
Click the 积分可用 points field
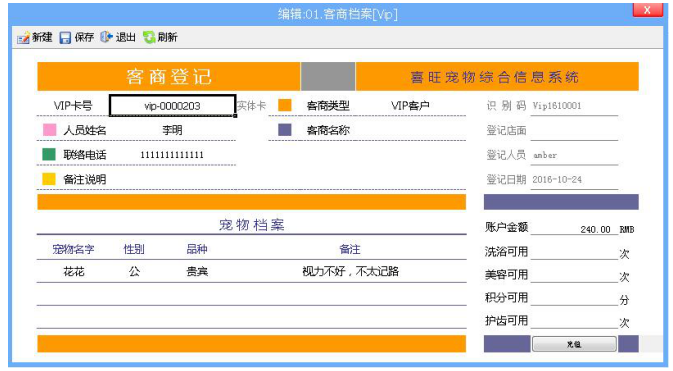coord(574,298)
